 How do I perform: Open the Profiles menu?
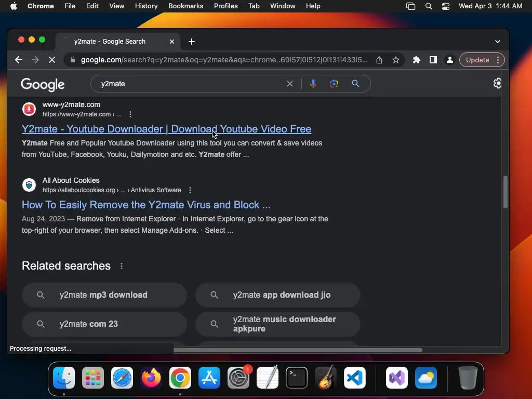(225, 6)
